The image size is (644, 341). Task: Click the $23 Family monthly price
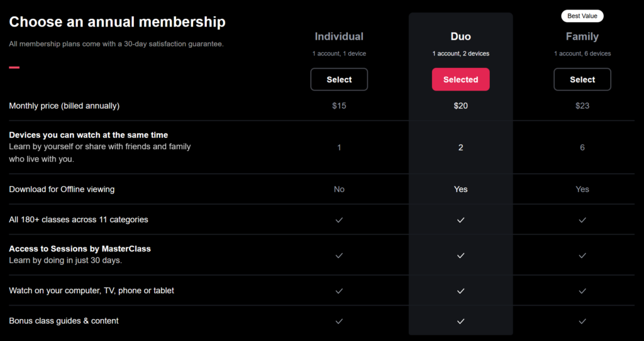tap(582, 106)
